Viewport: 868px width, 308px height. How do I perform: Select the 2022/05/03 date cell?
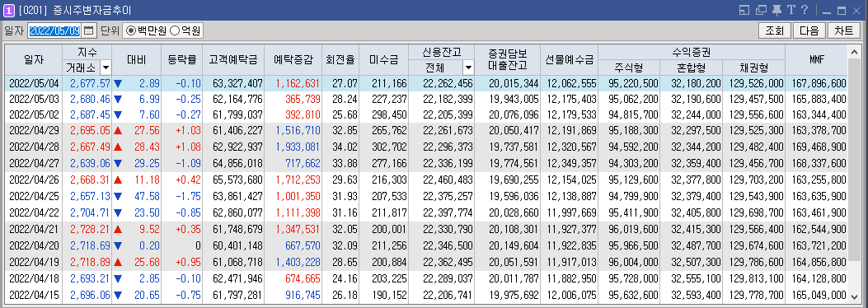tap(34, 100)
